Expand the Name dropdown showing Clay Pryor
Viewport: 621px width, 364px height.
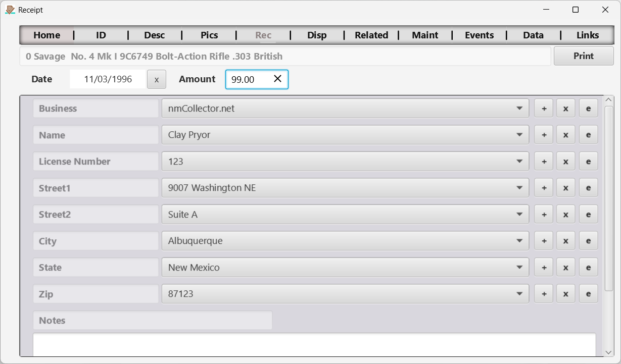click(x=346, y=135)
